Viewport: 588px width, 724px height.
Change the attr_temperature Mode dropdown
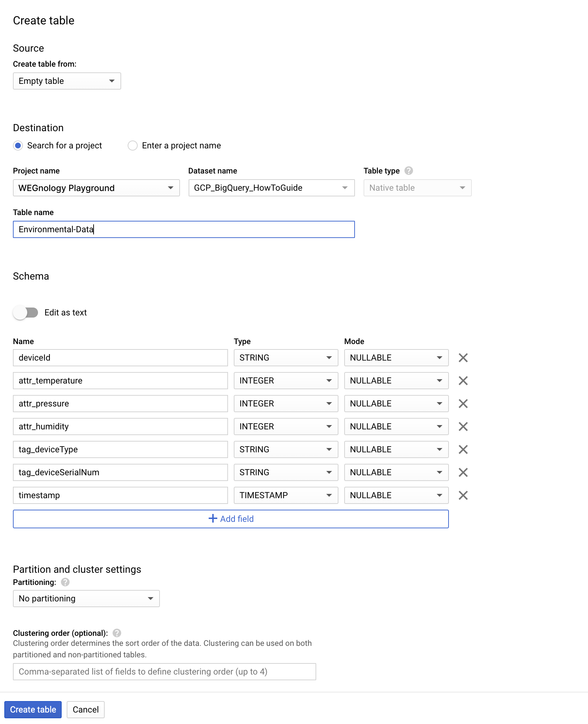[x=396, y=381]
